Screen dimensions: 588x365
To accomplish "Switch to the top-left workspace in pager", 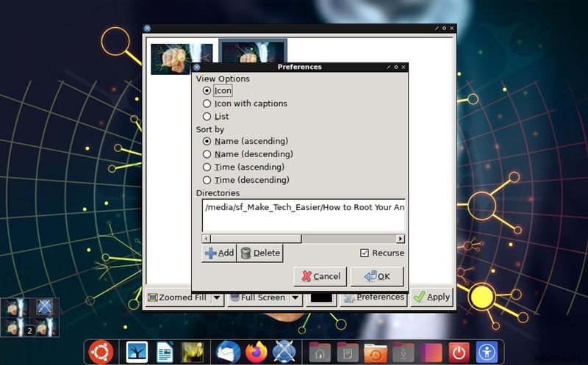I will 15,308.
